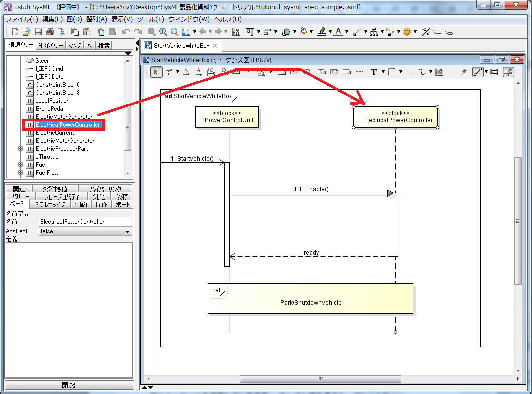
Task: Click the note shape tool icon
Action: 347,72
